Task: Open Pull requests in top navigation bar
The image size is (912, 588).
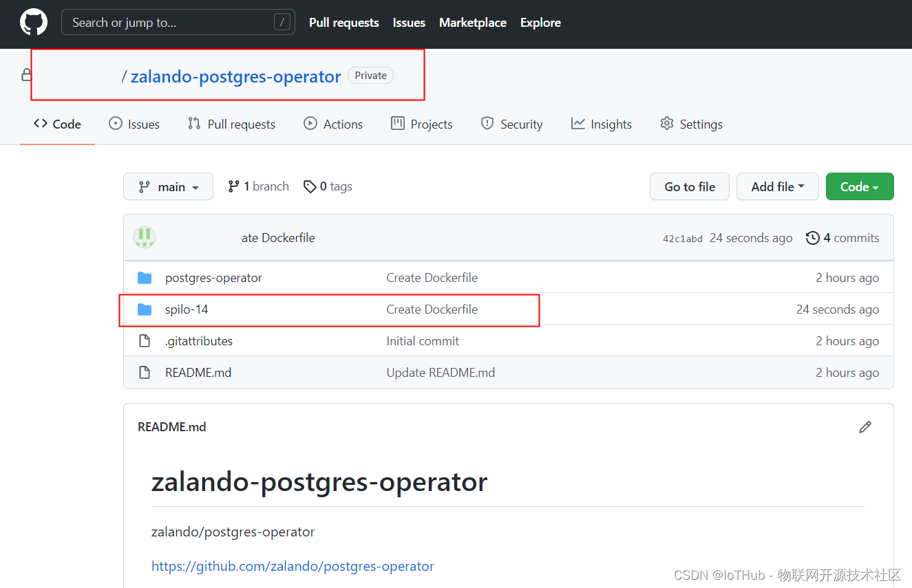Action: (x=344, y=23)
